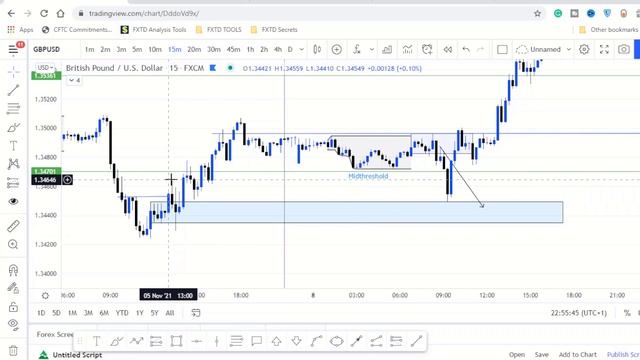Toggle the hide all drawings eye icon
Viewport: 640px width, 360px height.
[13, 201]
